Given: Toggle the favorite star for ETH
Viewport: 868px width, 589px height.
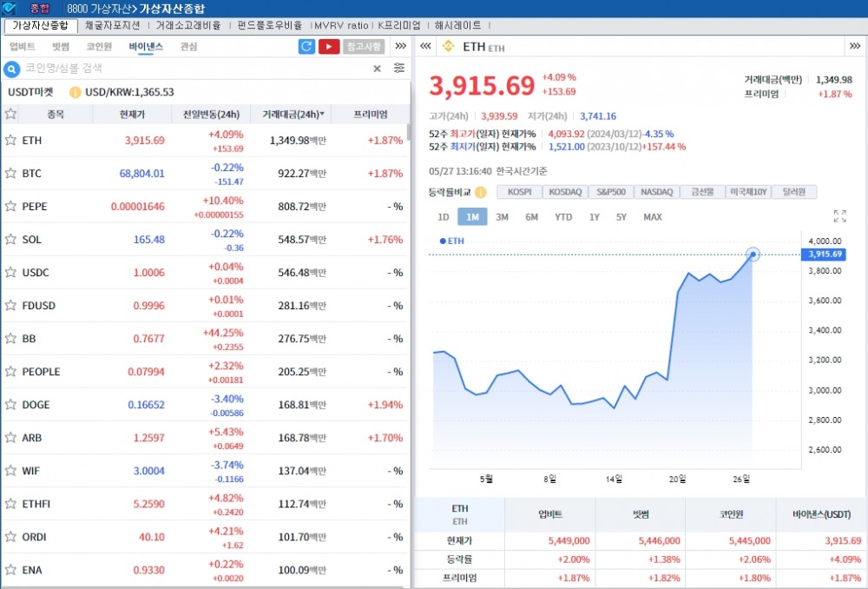Looking at the screenshot, I should 11,140.
